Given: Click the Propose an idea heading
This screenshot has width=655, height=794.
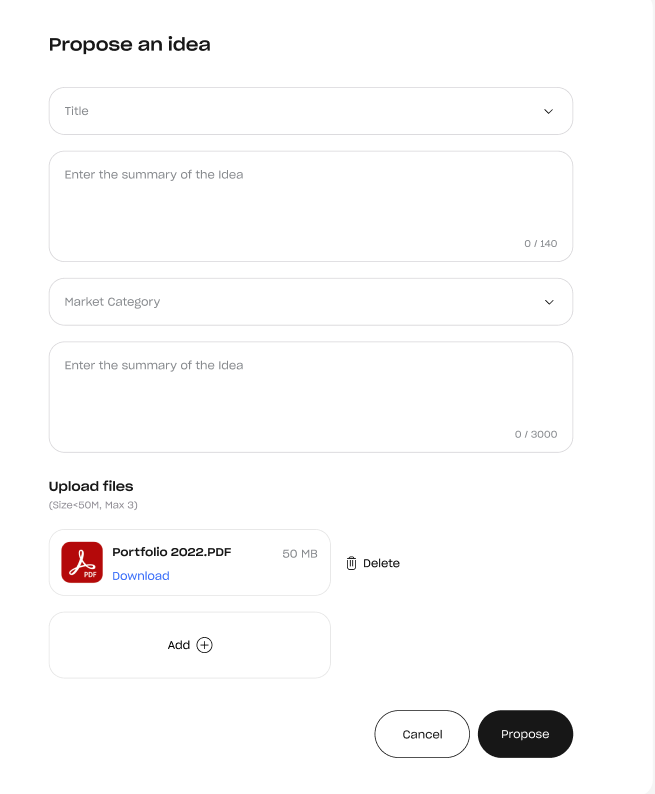Looking at the screenshot, I should click(x=130, y=45).
